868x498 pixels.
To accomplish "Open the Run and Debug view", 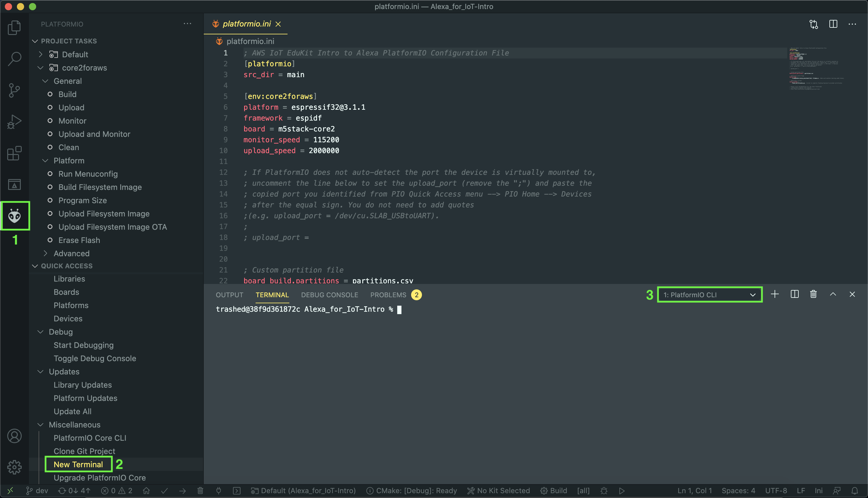I will pos(14,122).
